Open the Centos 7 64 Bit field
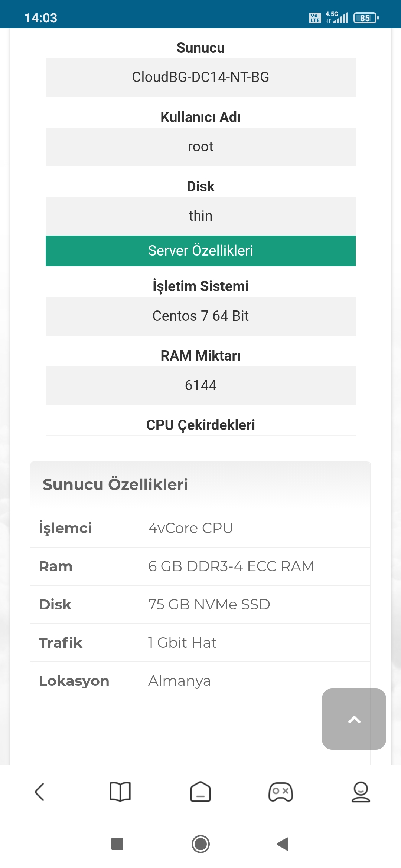This screenshot has height=868, width=401. tap(200, 316)
